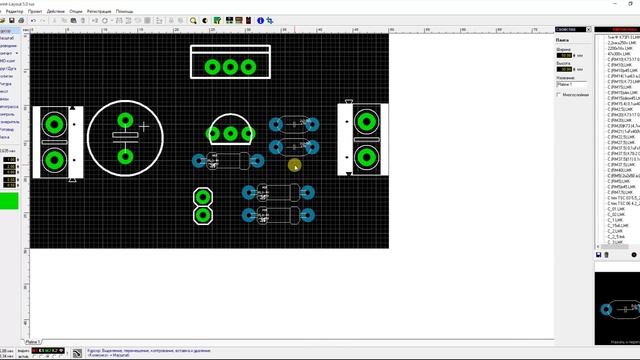Click the green layer color swatch
Viewport: 640px width, 360px height.
[9, 201]
